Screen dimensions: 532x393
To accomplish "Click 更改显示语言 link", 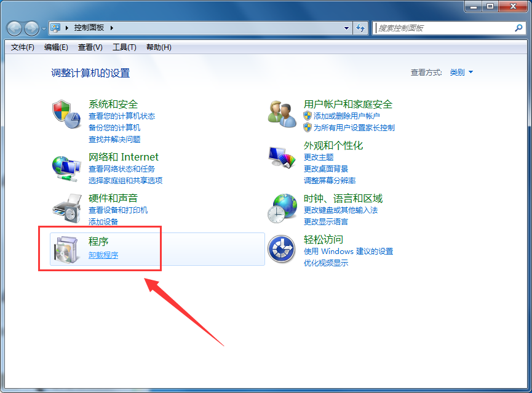I will pyautogui.click(x=326, y=221).
